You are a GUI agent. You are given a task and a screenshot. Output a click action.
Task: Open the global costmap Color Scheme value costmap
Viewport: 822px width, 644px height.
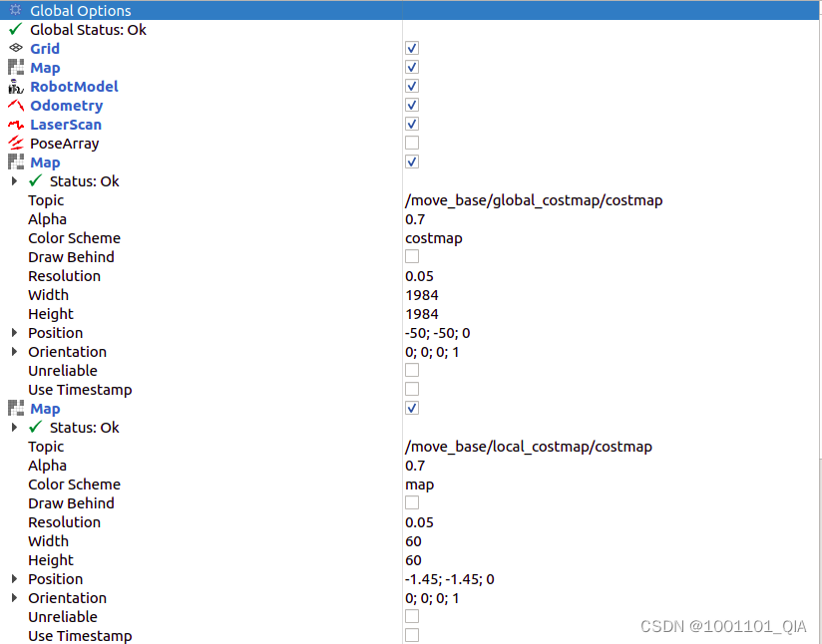(434, 238)
